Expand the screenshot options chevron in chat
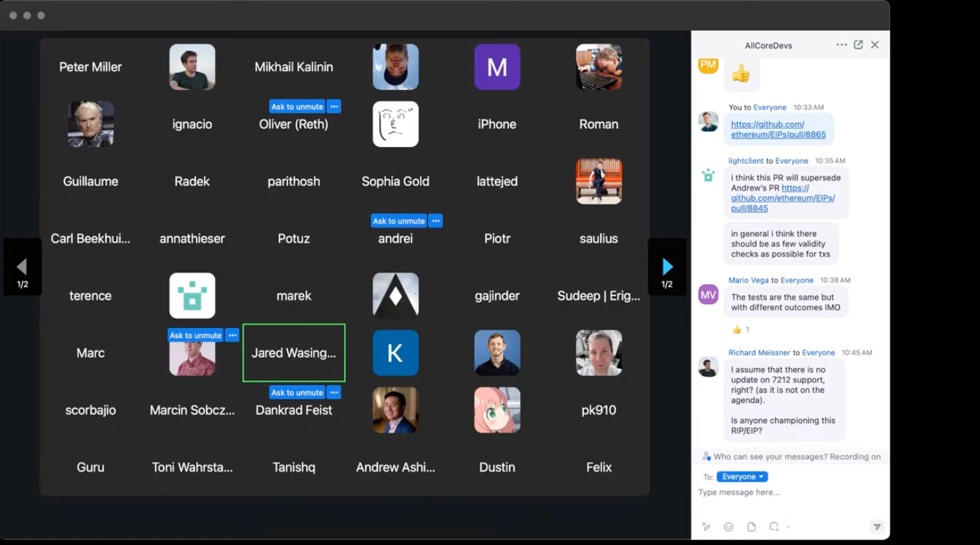 coord(788,527)
